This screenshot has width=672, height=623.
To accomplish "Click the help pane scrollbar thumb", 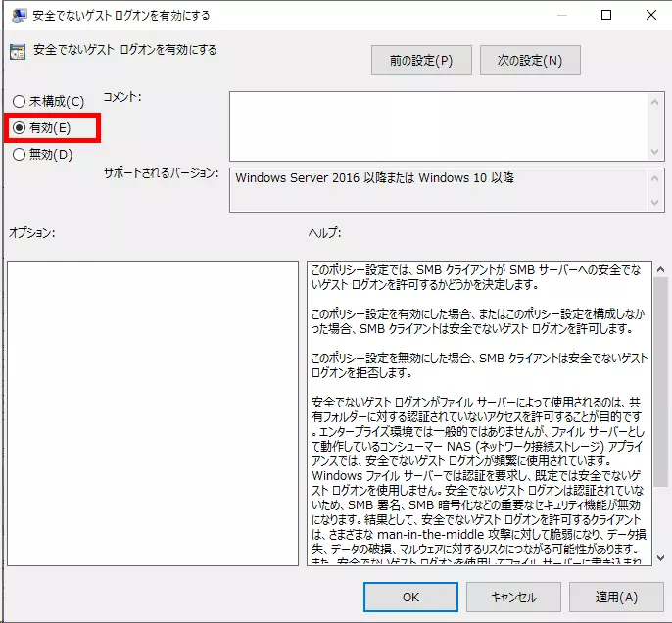I will (660, 382).
